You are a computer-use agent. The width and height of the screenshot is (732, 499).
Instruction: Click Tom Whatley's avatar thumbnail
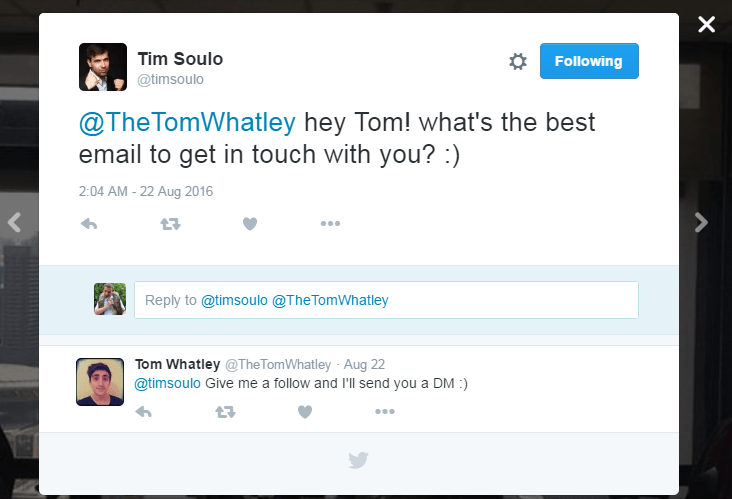click(100, 382)
